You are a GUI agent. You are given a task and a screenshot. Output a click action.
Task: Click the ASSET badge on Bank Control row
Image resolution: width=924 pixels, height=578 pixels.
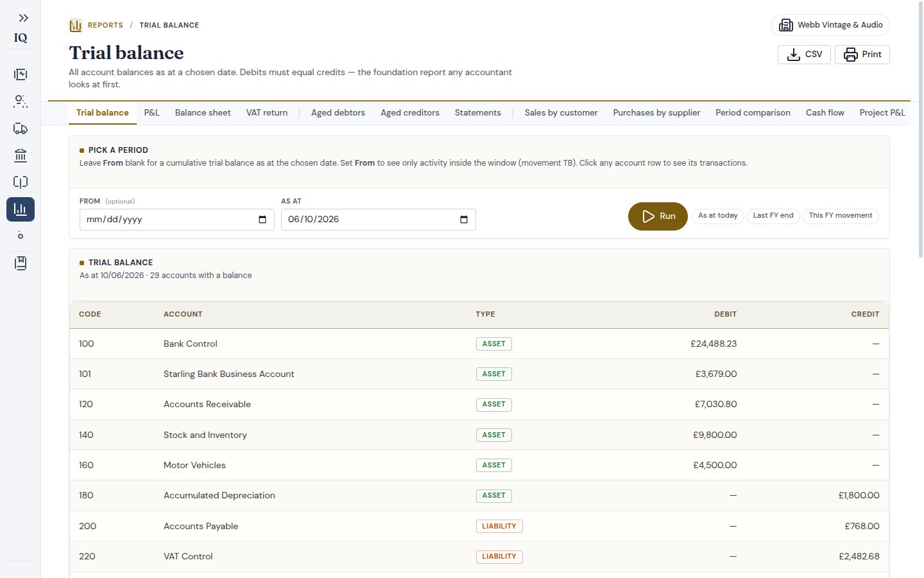(x=493, y=344)
